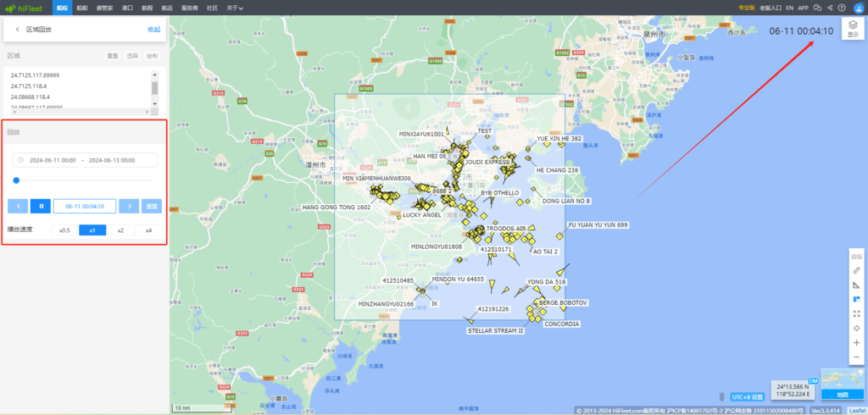Screen dimensions: 868x415
Task: Open the 社区 menu
Action: 212,8
